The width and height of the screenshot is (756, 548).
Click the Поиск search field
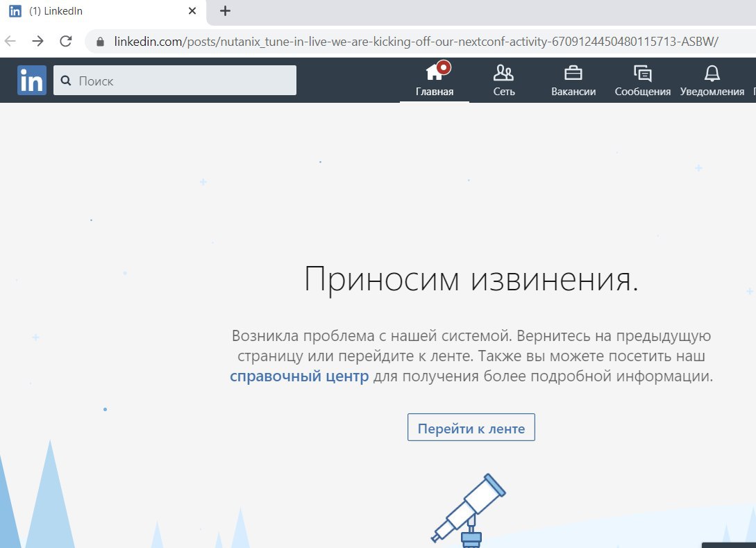[175, 80]
